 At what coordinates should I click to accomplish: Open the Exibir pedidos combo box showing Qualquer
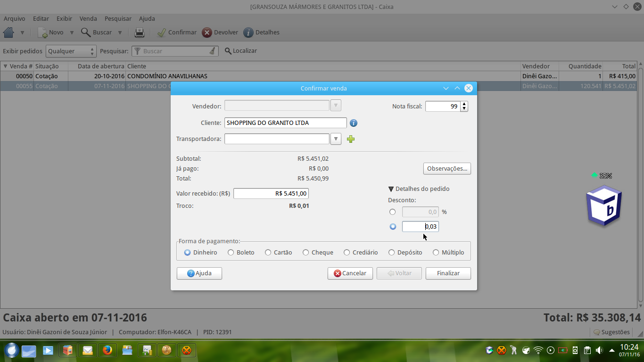pos(71,51)
